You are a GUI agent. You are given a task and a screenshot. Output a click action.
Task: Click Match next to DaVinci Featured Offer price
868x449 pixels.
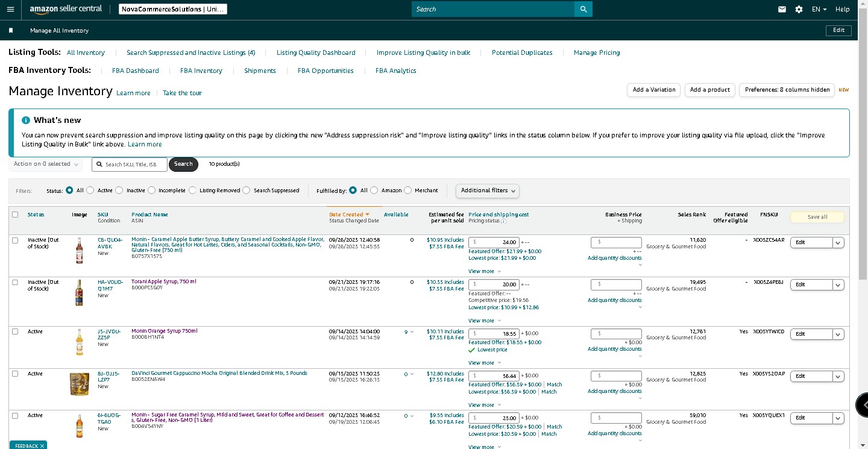[555, 385]
